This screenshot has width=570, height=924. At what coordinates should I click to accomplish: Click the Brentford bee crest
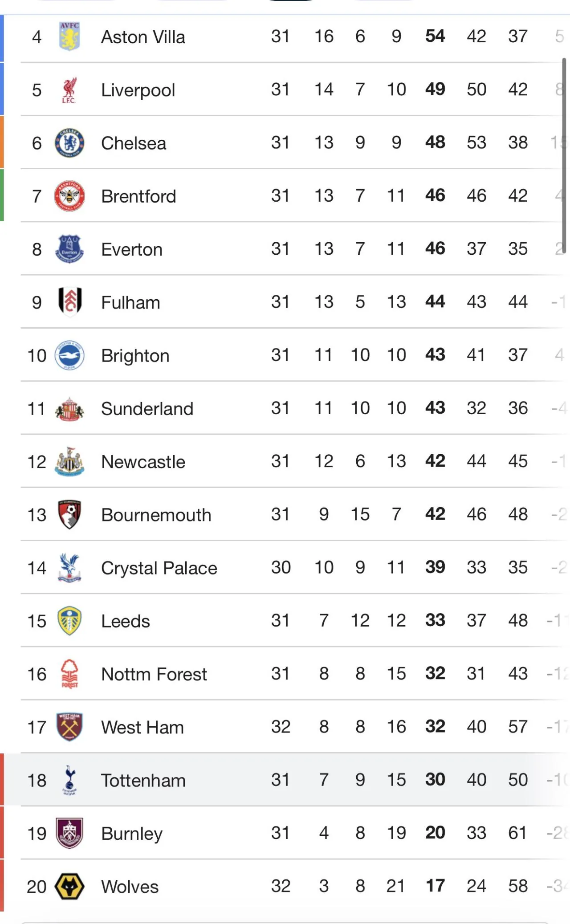pos(69,196)
